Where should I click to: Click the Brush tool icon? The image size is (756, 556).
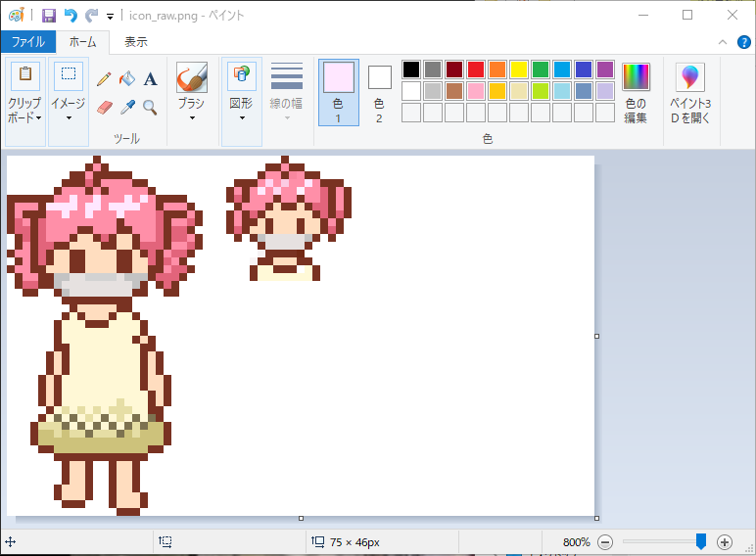[x=192, y=77]
